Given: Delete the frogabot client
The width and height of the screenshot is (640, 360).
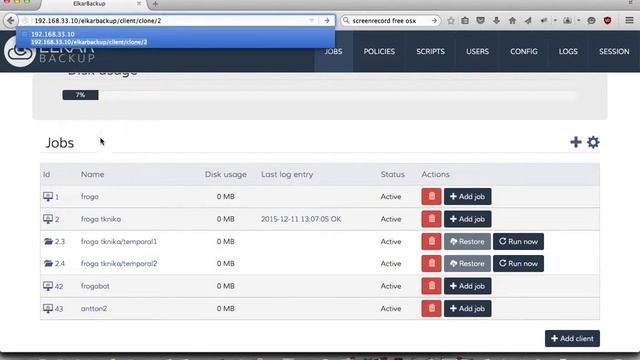Looking at the screenshot, I should coord(431,286).
